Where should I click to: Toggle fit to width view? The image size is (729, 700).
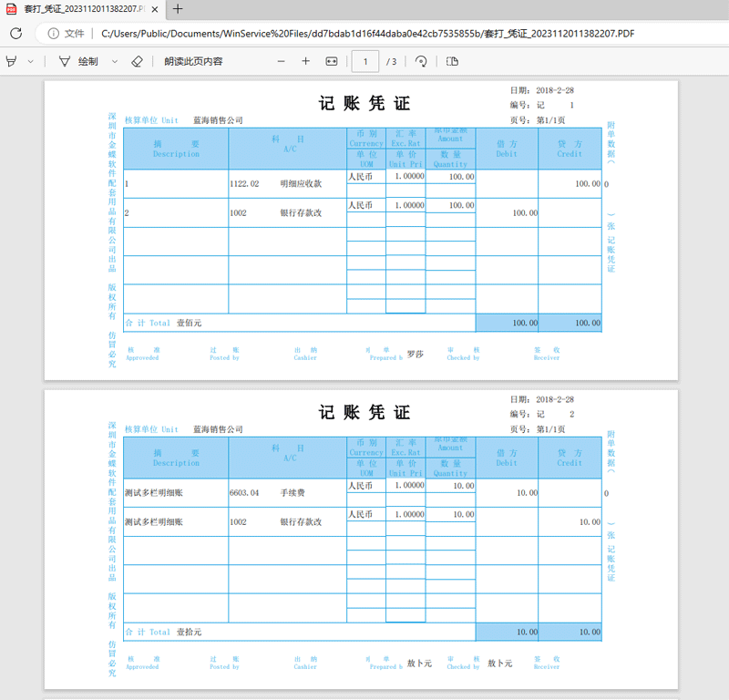(331, 61)
